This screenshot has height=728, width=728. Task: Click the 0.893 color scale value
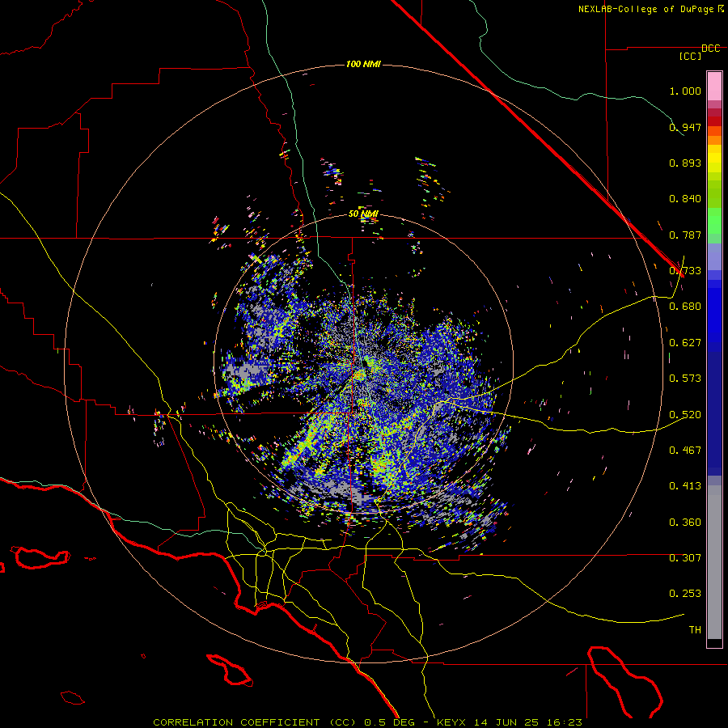coord(685,163)
